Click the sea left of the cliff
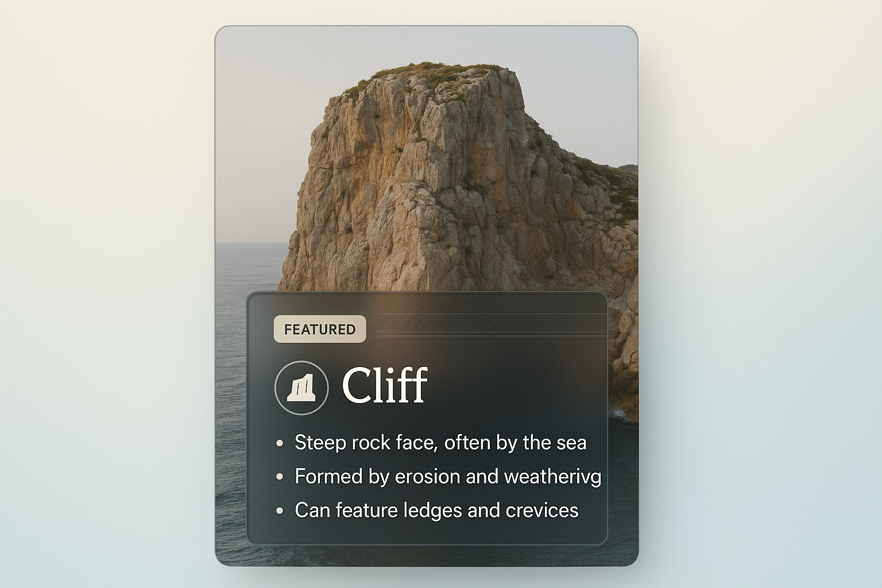 tap(247, 270)
